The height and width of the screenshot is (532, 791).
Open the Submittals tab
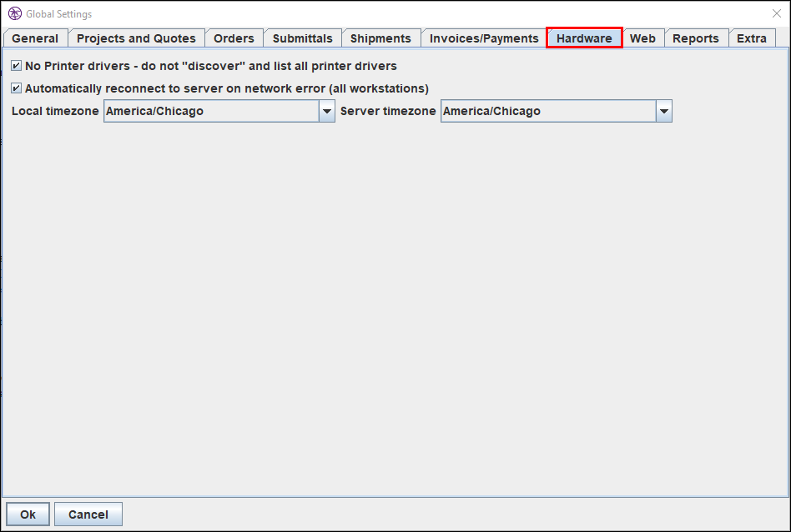[302, 38]
